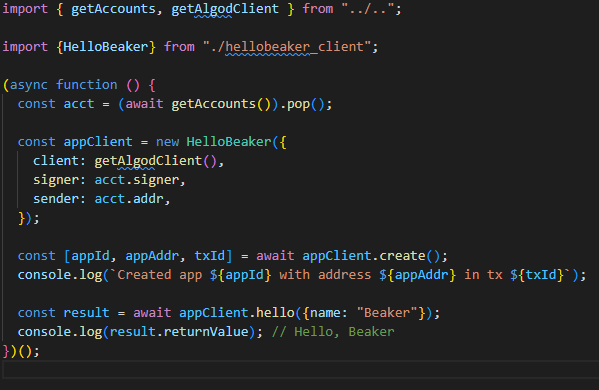The width and height of the screenshot is (599, 390).
Task: Click the sender property key
Action: tap(56, 199)
